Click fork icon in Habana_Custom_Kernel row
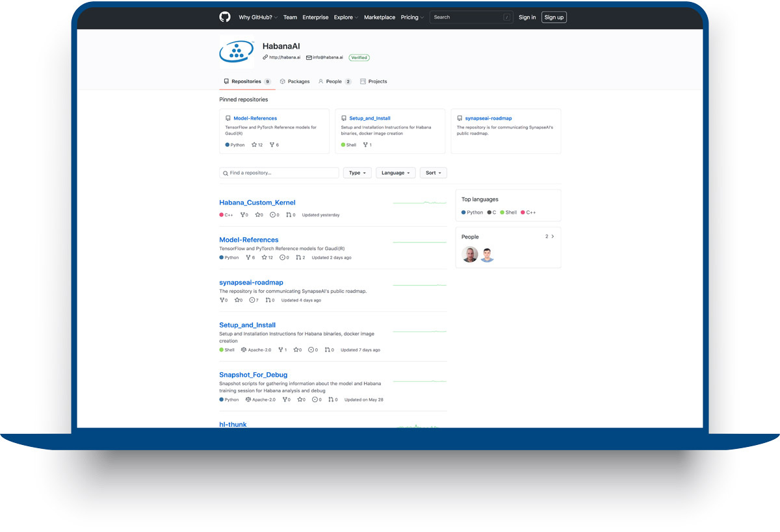This screenshot has height=532, width=780. tap(242, 215)
